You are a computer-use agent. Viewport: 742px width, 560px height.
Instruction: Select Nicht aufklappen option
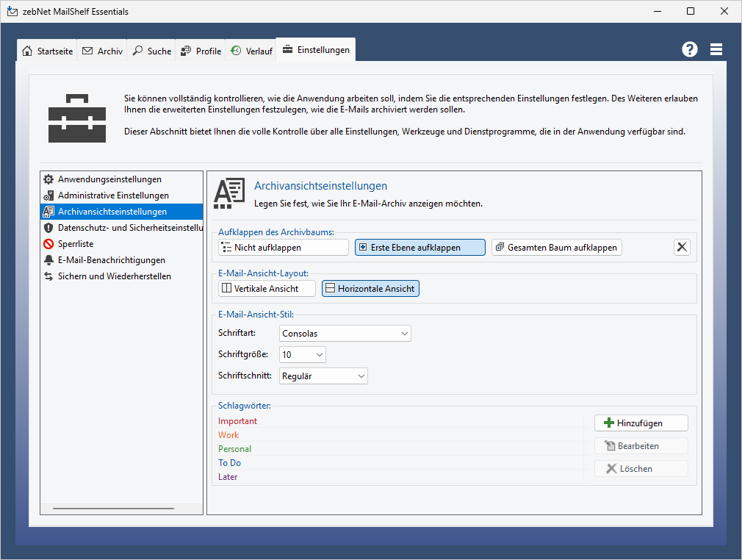click(x=284, y=248)
